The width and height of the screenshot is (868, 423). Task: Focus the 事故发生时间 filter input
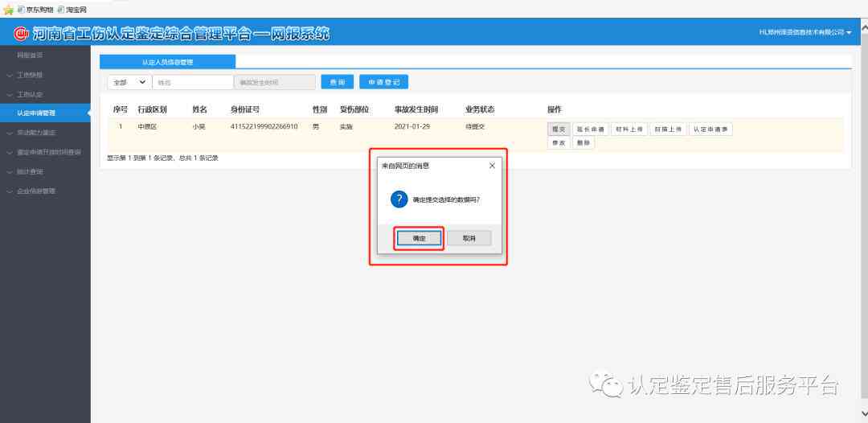[275, 82]
